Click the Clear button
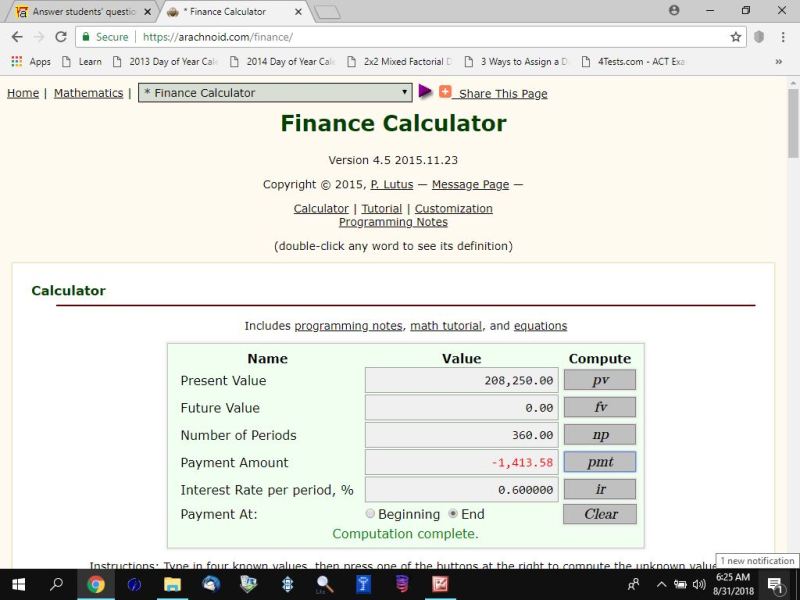Viewport: 800px width, 600px height. coord(600,514)
